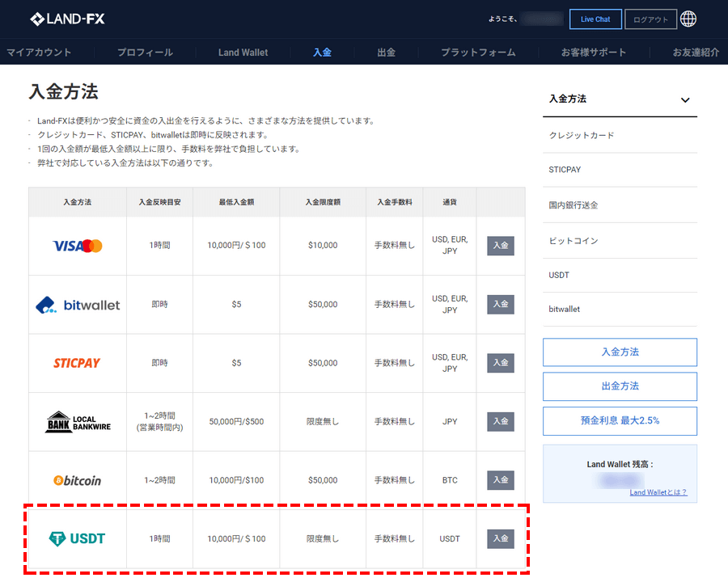Viewport: 728px width, 582px height.
Task: Click the bitcoin logo in table
Action: coord(77,480)
